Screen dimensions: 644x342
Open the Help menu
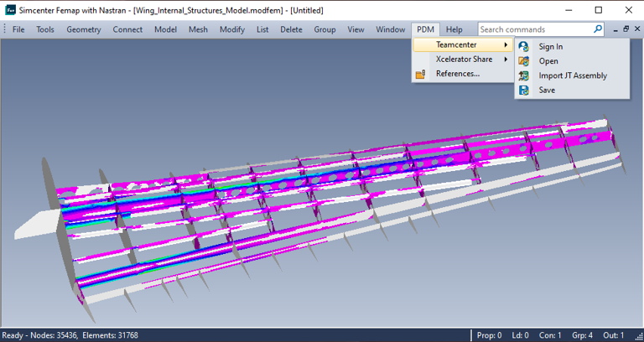pyautogui.click(x=454, y=29)
